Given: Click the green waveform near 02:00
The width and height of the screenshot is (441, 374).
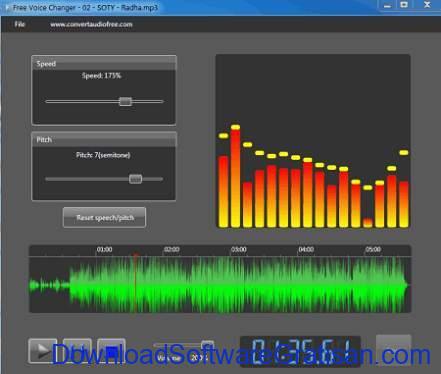Looking at the screenshot, I should [171, 285].
